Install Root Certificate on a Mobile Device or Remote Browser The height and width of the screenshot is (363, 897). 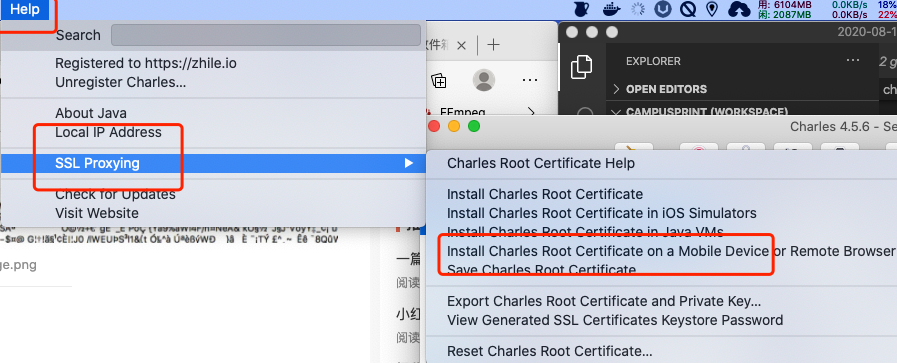tap(670, 252)
